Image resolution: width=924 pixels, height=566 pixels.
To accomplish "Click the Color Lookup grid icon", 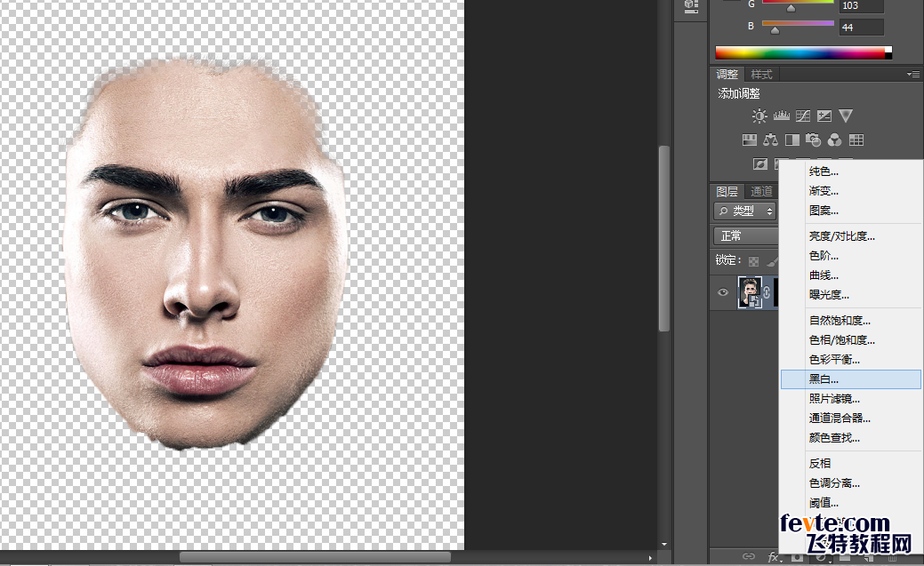I will click(x=856, y=140).
